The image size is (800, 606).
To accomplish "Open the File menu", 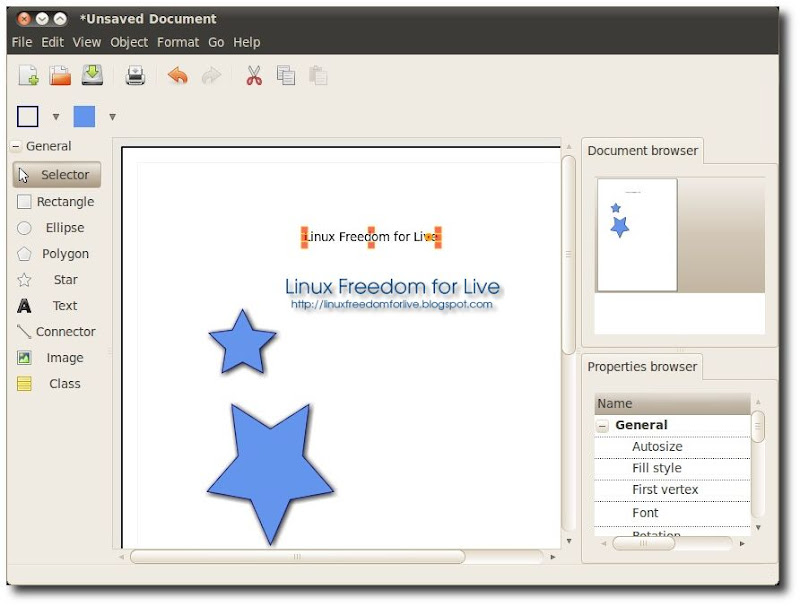I will [22, 42].
